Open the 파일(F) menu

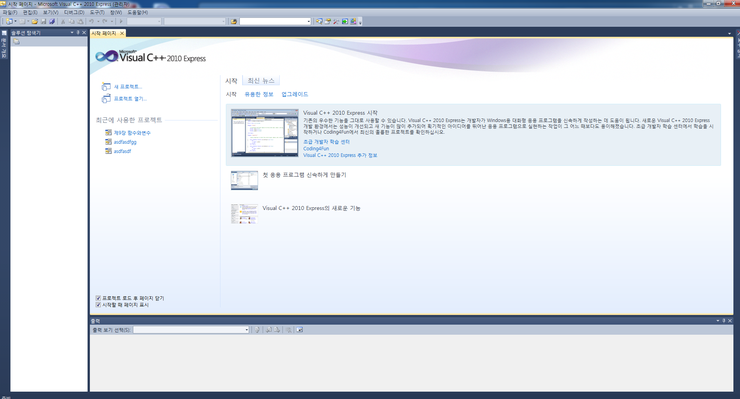click(x=9, y=12)
